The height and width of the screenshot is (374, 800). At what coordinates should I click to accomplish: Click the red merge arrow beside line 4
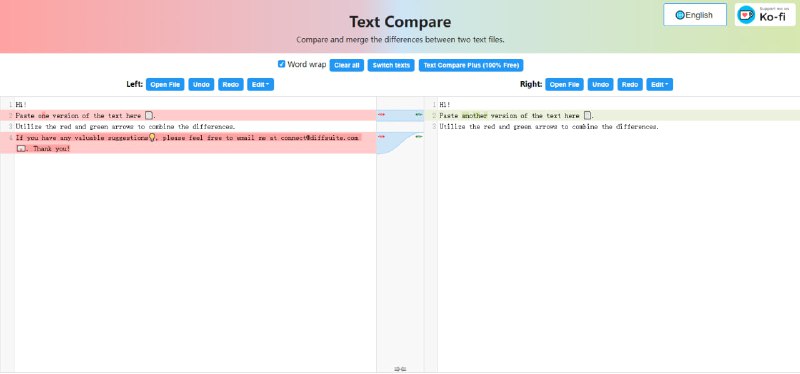click(381, 136)
